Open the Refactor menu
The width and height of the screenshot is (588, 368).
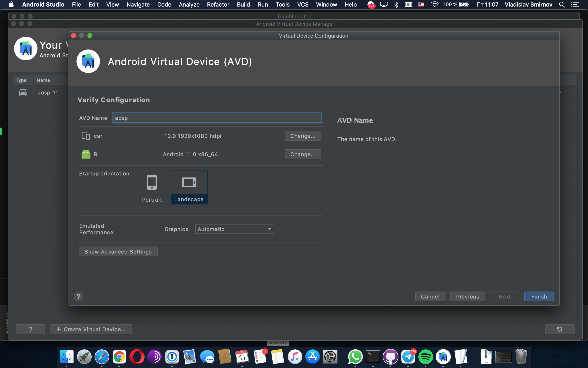pos(218,4)
